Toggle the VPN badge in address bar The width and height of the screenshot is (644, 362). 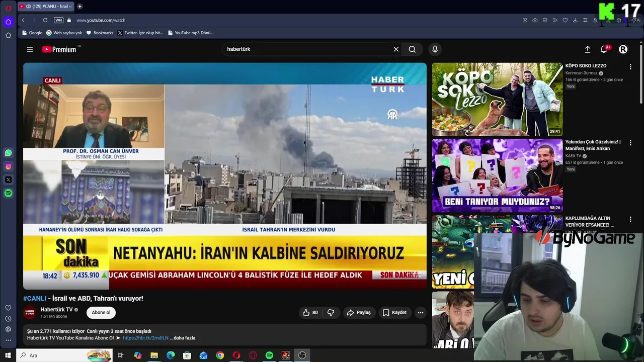[59, 20]
